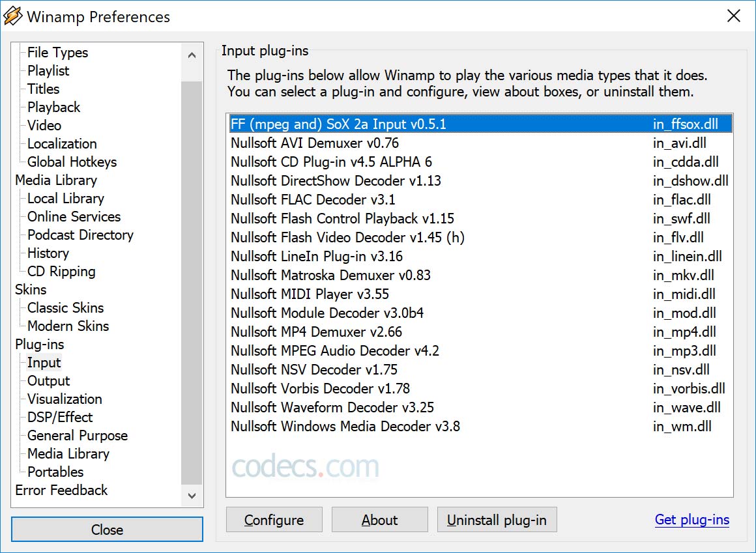This screenshot has height=553, width=756.
Task: Select the Skins category
Action: [31, 289]
